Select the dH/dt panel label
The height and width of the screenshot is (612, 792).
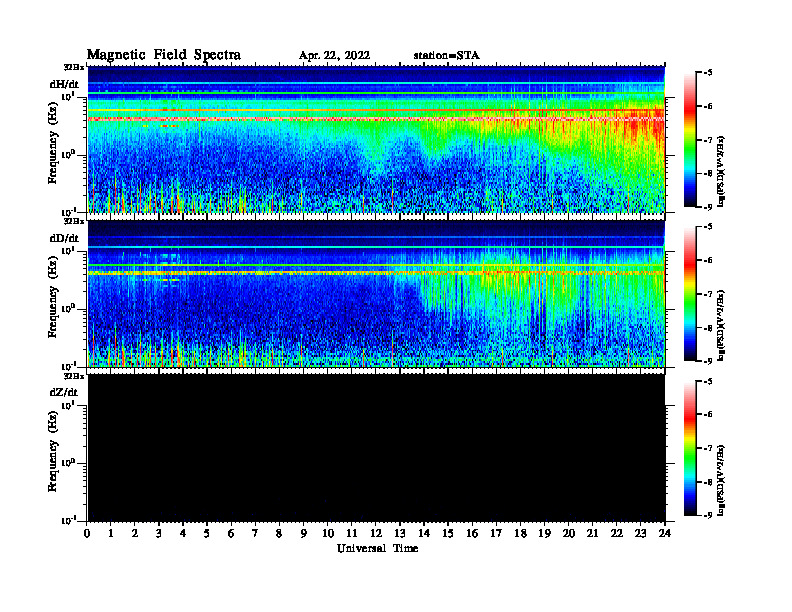[64, 84]
